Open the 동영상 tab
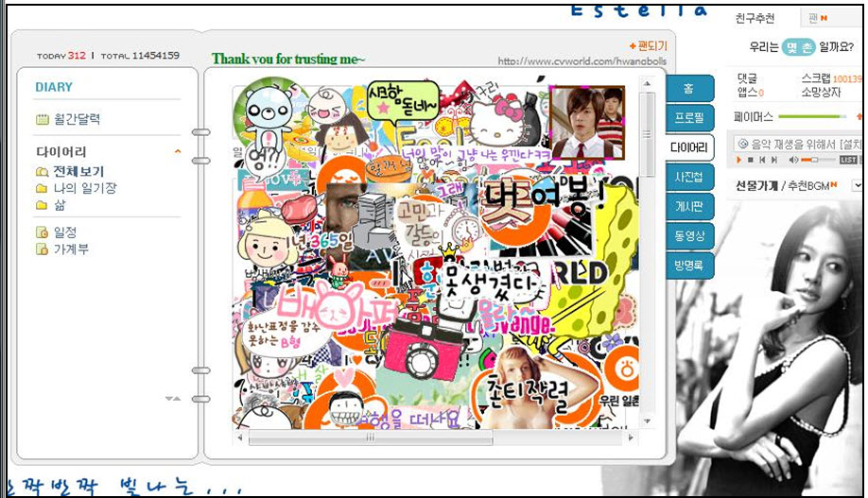The image size is (868, 498). click(x=688, y=235)
